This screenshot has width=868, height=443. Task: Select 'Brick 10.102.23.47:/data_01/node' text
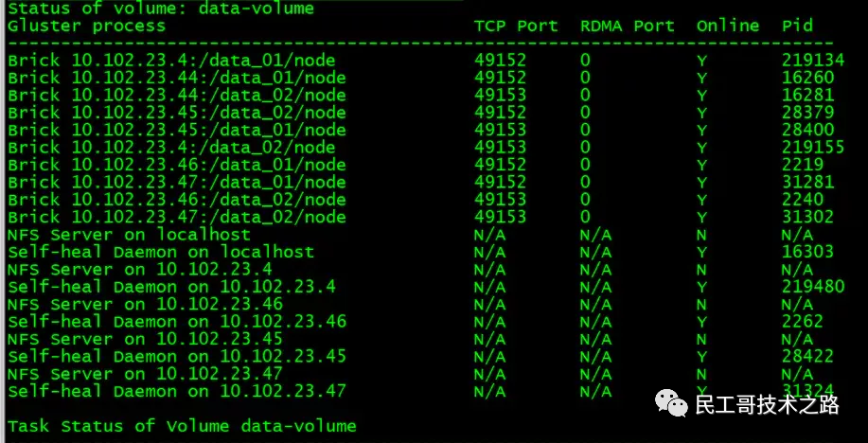tap(177, 182)
